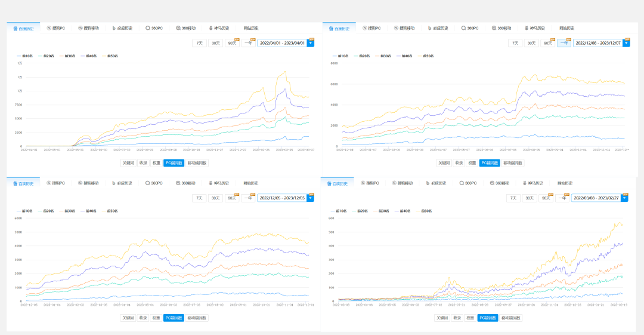Image resolution: width=644 pixels, height=335 pixels.
Task: Expand date dropdown arrow beside 2022/12/08 - 2023/12/07
Action: [x=626, y=43]
